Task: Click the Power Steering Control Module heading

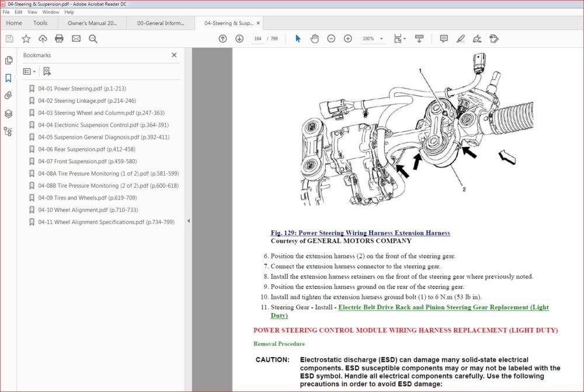Action: point(406,330)
